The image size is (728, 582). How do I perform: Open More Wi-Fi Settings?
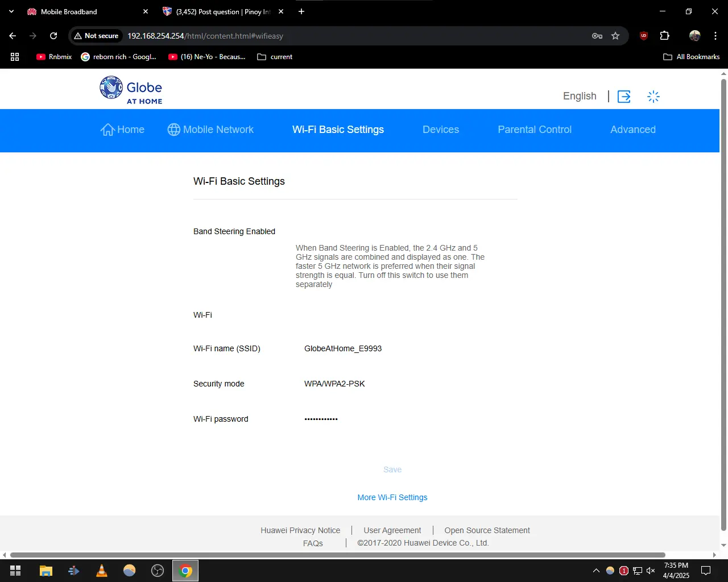392,497
